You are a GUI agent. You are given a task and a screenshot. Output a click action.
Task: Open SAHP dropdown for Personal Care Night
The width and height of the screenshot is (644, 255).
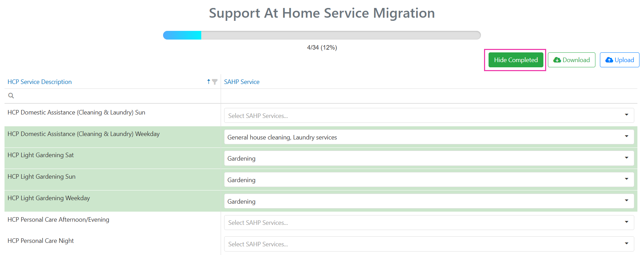coord(429,244)
